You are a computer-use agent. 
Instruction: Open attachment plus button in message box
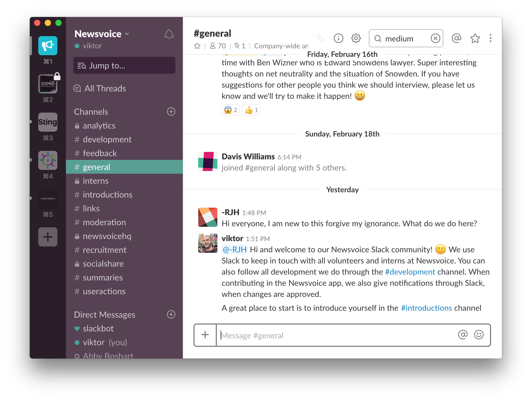[205, 335]
